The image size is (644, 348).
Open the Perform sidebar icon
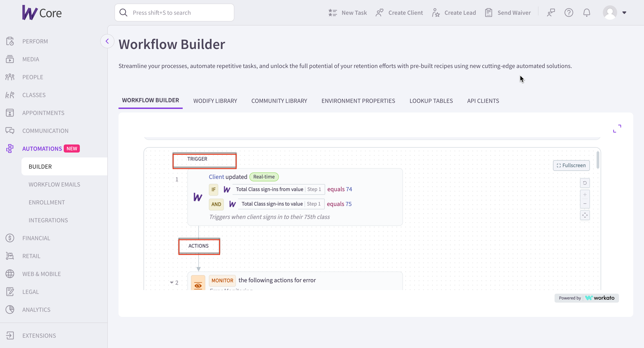(10, 41)
